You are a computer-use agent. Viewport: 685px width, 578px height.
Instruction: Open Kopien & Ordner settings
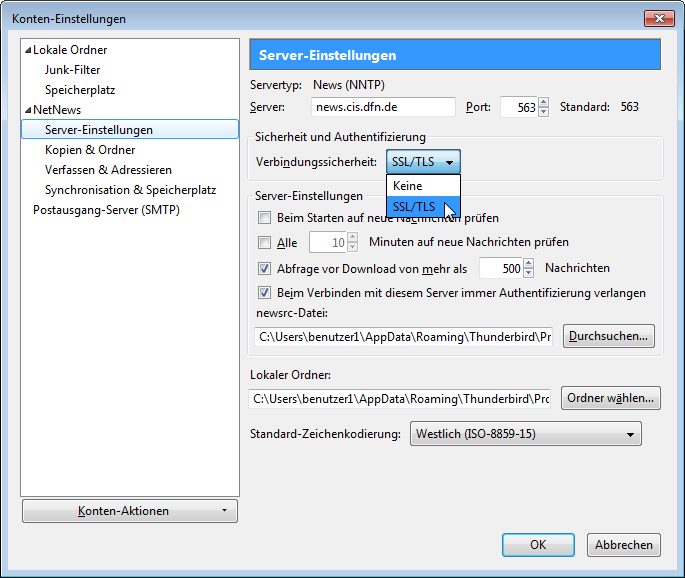pos(90,150)
